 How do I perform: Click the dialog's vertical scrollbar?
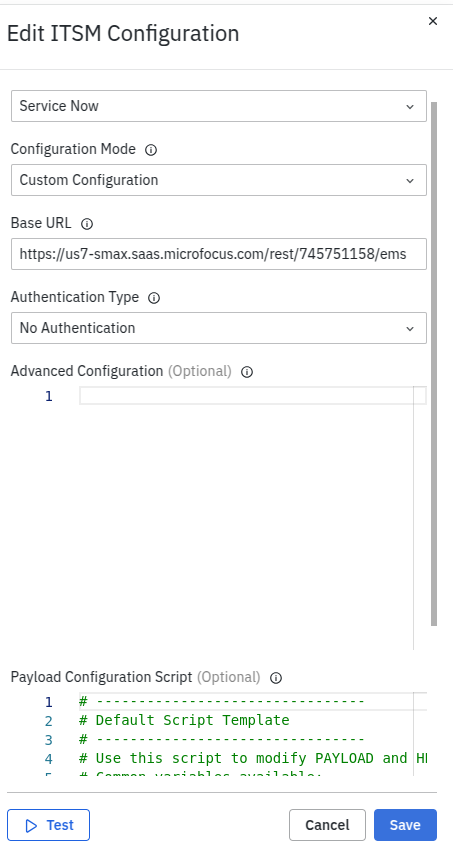click(434, 364)
